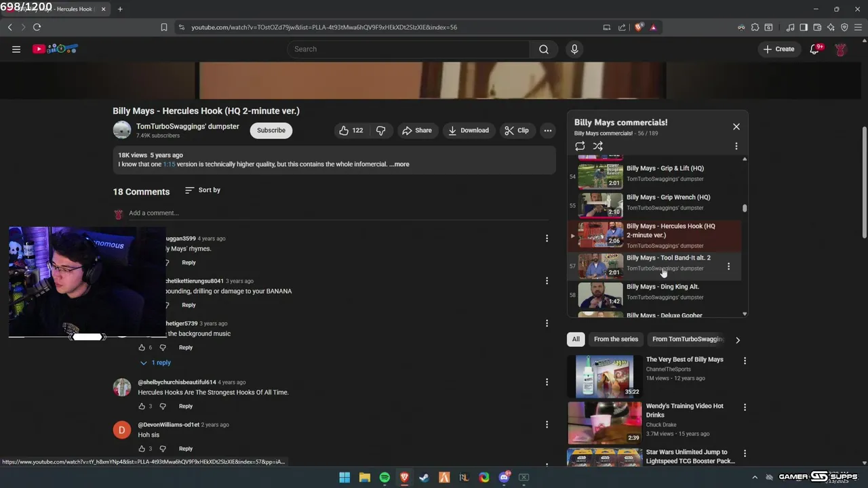The width and height of the screenshot is (868, 488).
Task: Open YouTube notifications bell
Action: pyautogui.click(x=815, y=49)
